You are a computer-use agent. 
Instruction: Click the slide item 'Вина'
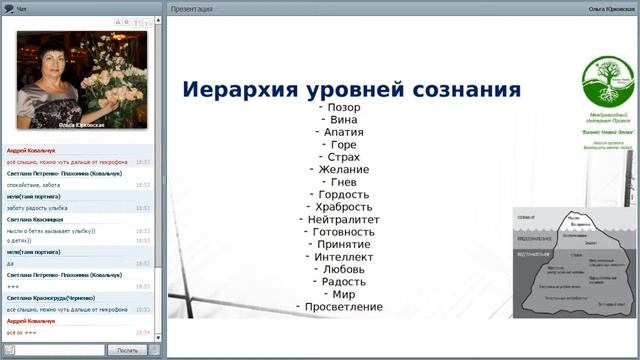point(344,120)
